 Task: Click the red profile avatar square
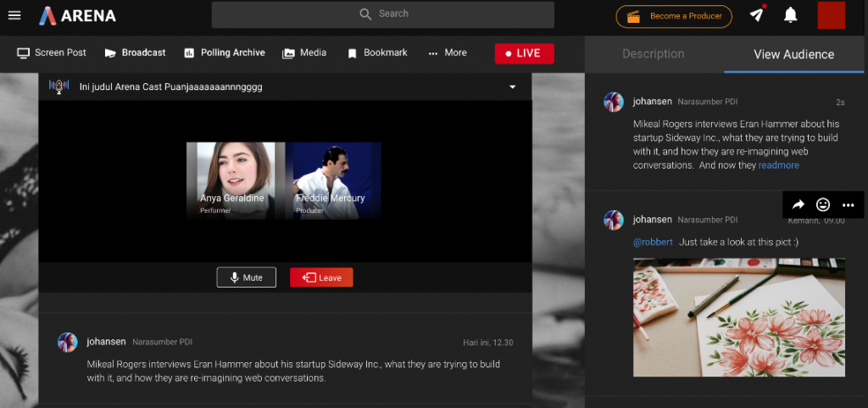pos(831,15)
